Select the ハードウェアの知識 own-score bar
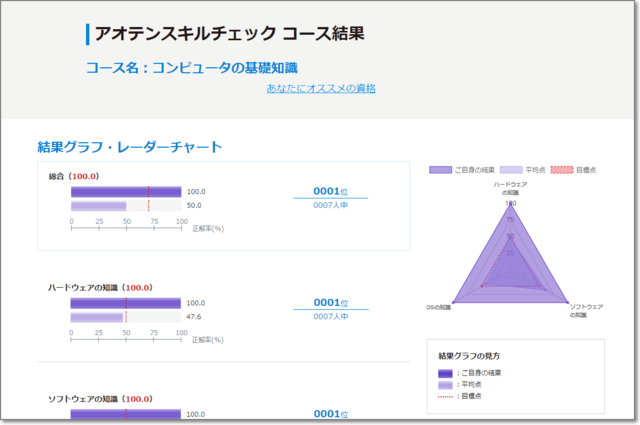The height and width of the screenshot is (425, 640). [126, 302]
